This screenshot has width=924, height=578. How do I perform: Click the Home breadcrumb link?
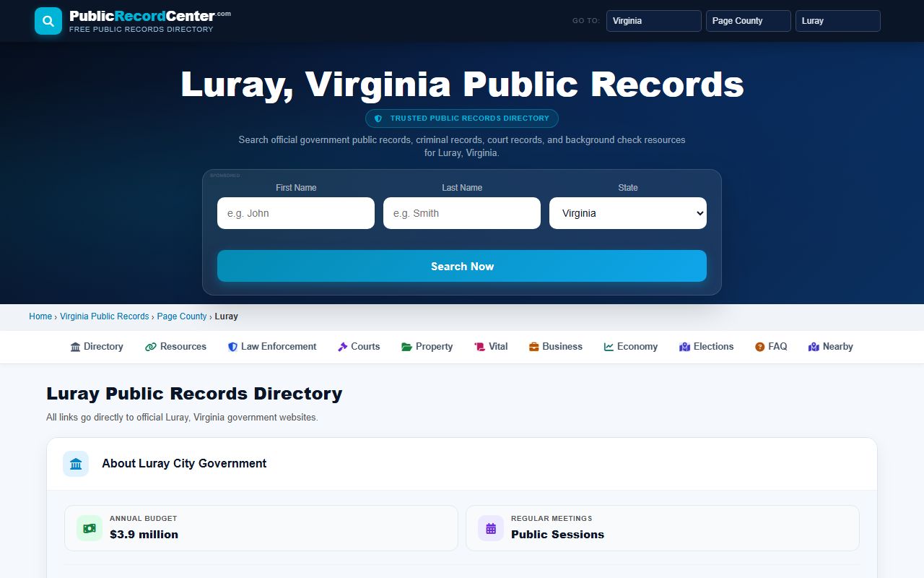[x=40, y=316]
